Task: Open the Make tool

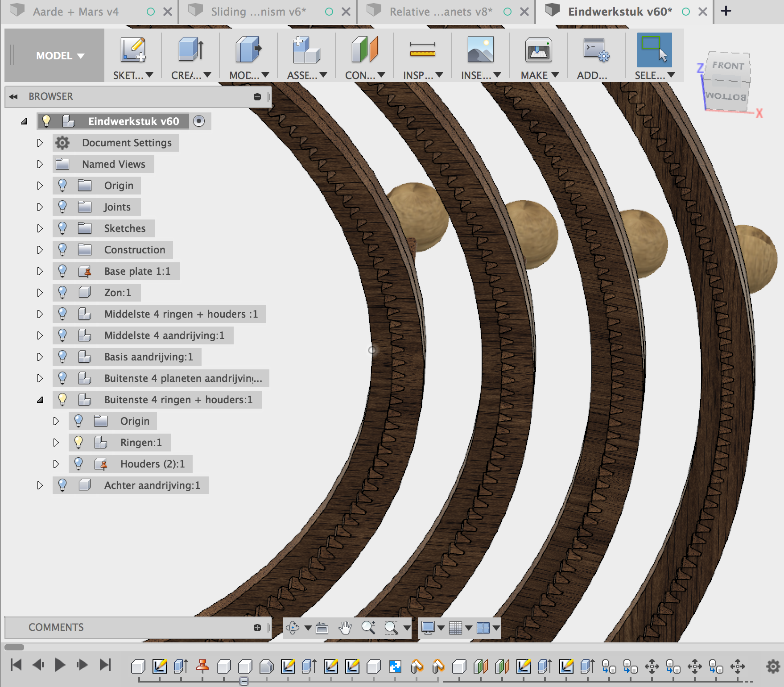Action: pyautogui.click(x=536, y=49)
